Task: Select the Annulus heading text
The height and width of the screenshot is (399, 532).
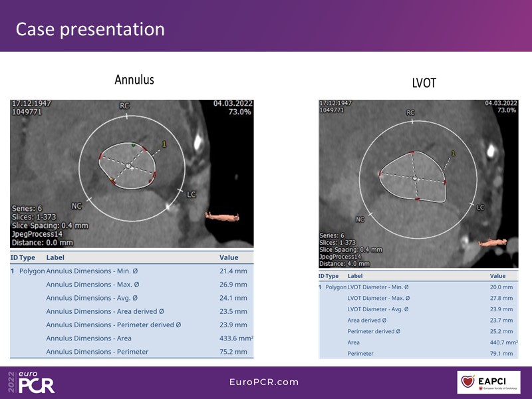Action: click(x=134, y=80)
